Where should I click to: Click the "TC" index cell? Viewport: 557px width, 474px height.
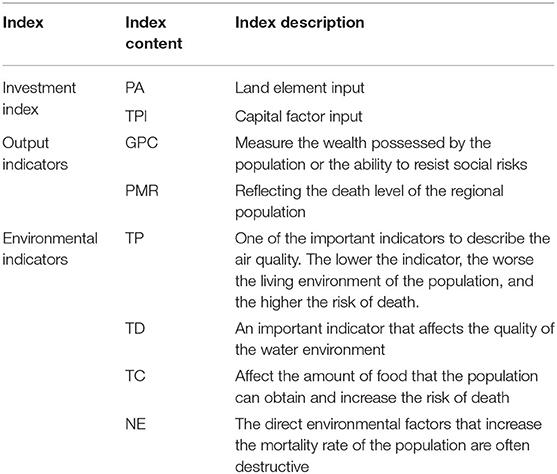click(135, 376)
